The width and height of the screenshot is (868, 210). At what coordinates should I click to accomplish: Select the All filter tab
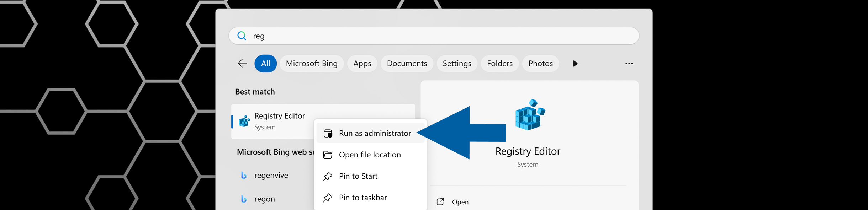(265, 64)
